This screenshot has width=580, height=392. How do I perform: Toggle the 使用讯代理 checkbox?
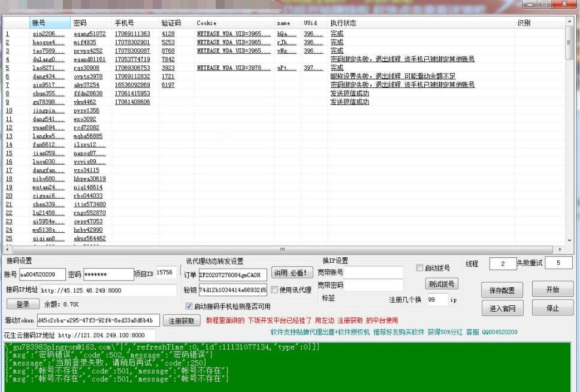tap(274, 290)
